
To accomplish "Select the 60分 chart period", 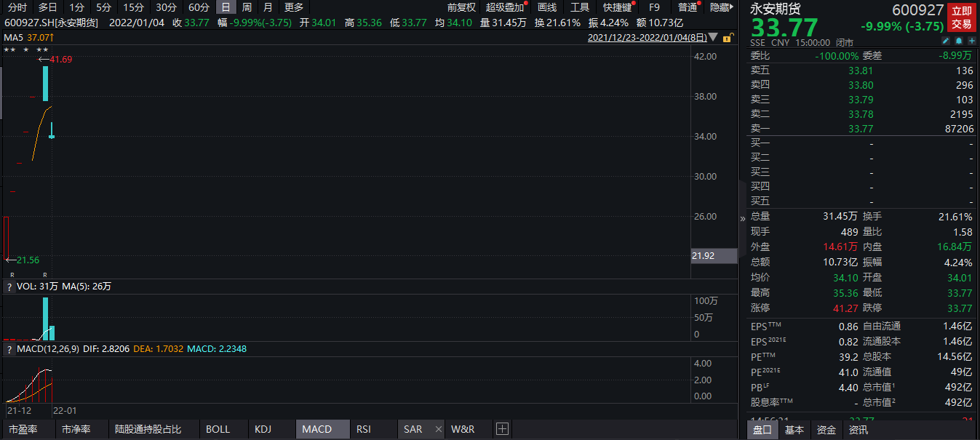I will tap(199, 7).
